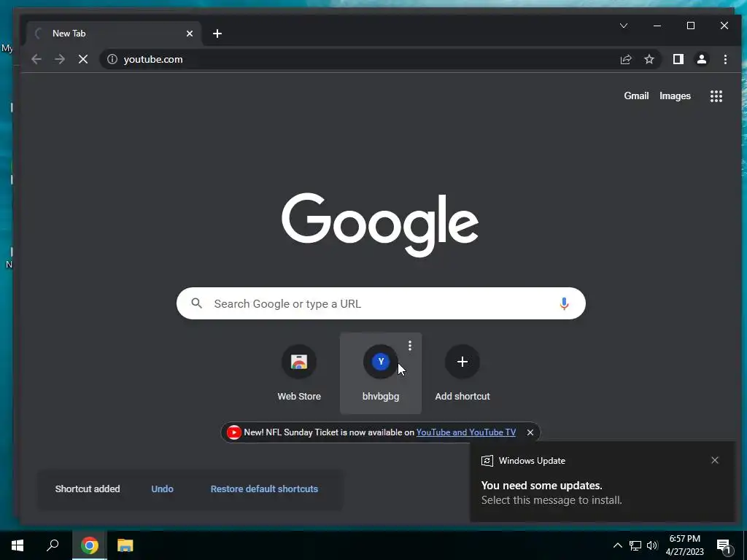This screenshot has width=747, height=560.
Task: Open File Explorer from taskbar
Action: pyautogui.click(x=125, y=545)
